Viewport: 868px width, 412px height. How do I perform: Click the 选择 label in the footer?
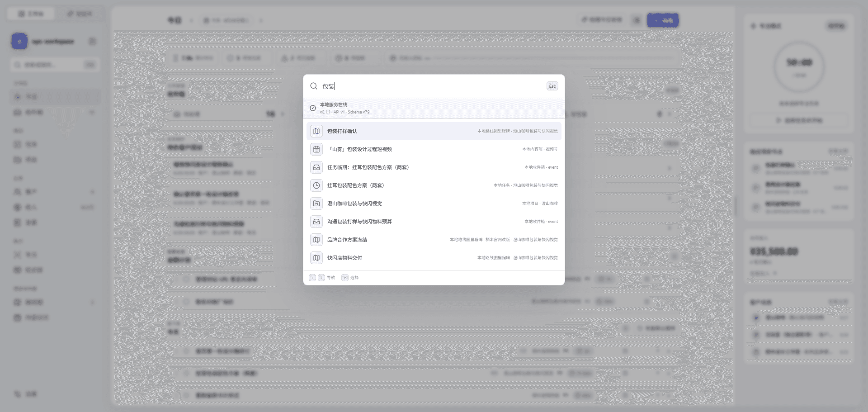[354, 278]
